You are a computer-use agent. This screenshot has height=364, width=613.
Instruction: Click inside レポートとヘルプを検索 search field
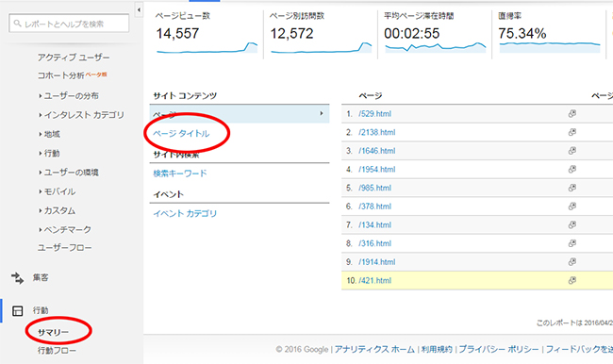pyautogui.click(x=69, y=24)
